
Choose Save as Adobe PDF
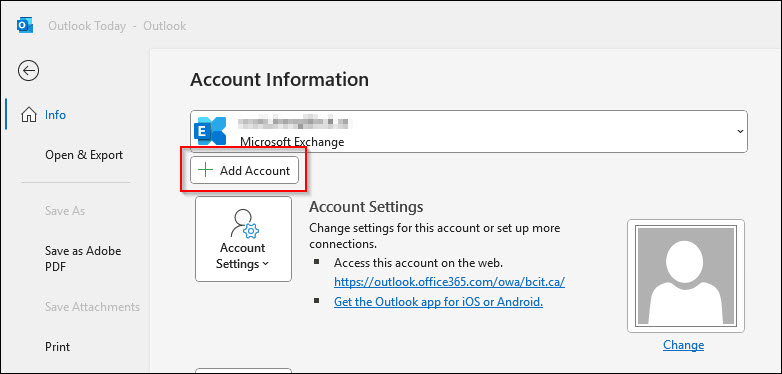[83, 259]
